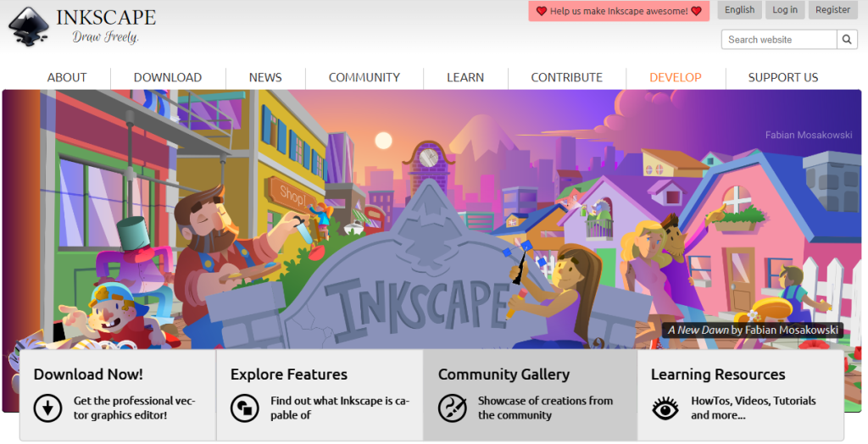
Task: Open the COMMUNITY menu
Action: (x=364, y=77)
